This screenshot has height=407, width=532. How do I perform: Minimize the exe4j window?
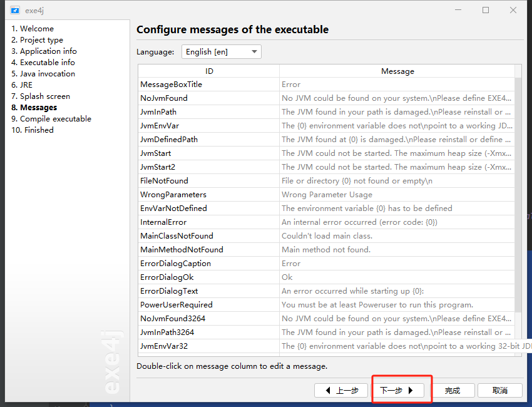[458, 10]
